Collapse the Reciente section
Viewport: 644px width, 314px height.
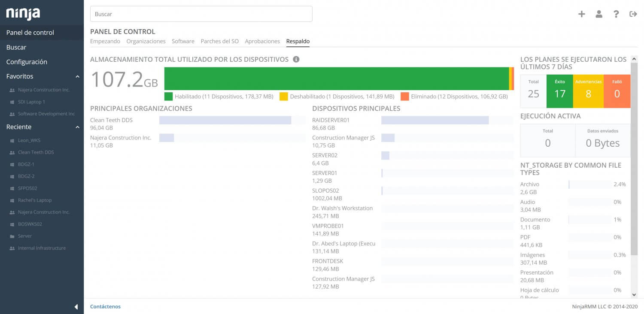(77, 127)
